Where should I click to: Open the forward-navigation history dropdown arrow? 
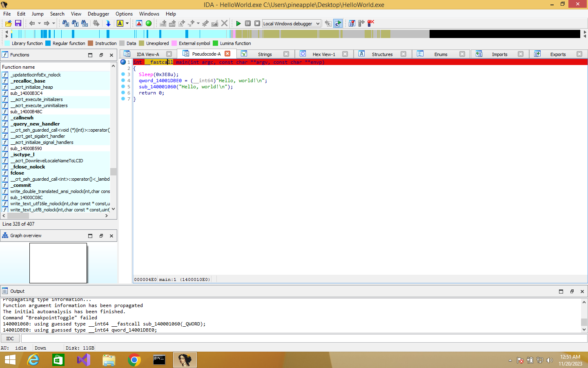(x=53, y=23)
